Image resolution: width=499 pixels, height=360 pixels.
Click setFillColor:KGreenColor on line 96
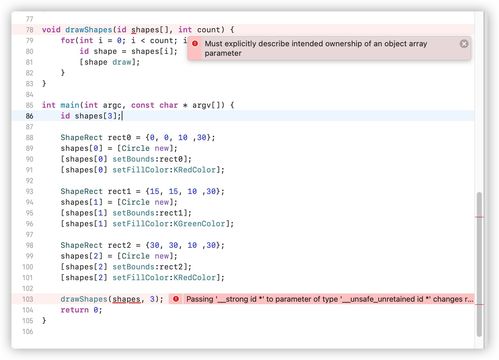point(169,224)
